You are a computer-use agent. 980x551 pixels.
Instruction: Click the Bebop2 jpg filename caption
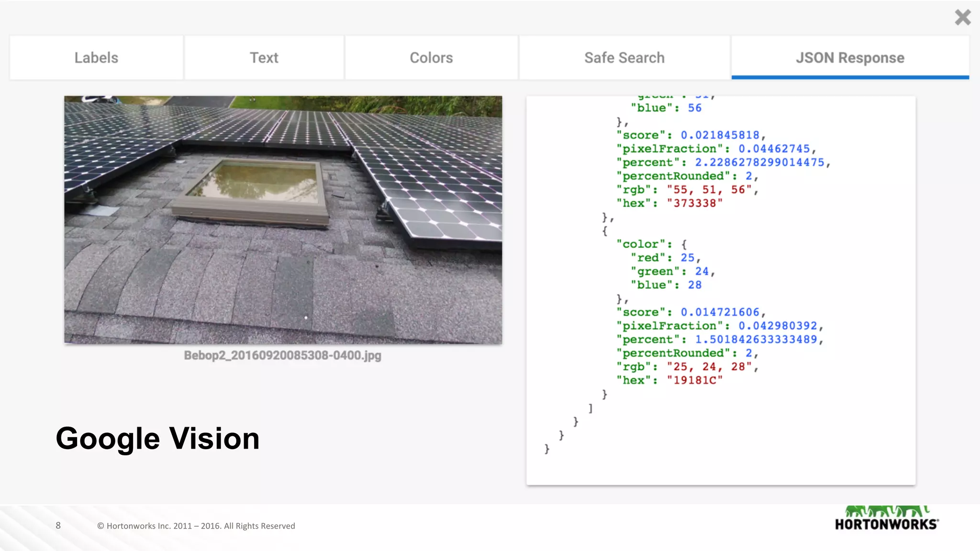click(282, 355)
